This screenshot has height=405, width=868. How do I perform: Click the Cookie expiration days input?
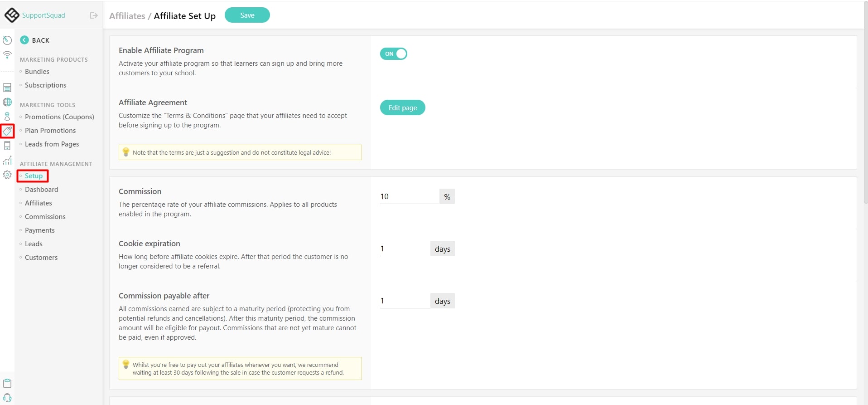coord(405,249)
